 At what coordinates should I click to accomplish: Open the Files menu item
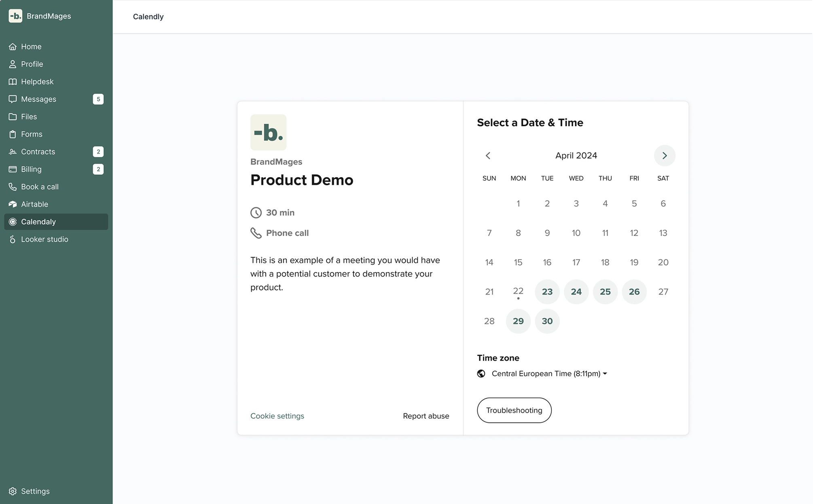click(56, 116)
